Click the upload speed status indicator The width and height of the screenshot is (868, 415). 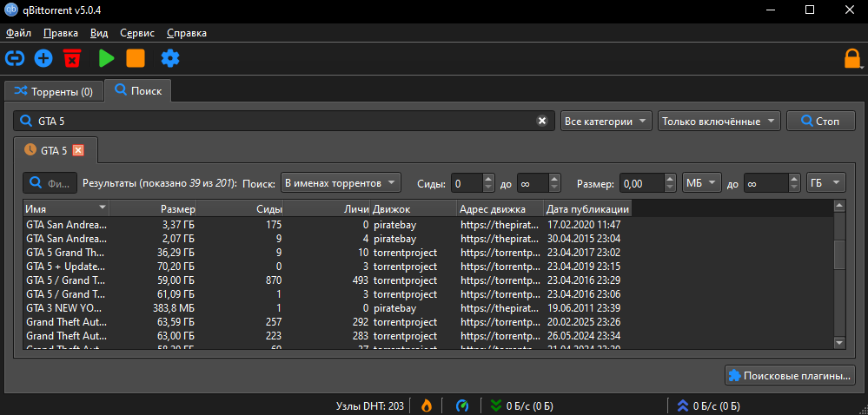point(709,405)
